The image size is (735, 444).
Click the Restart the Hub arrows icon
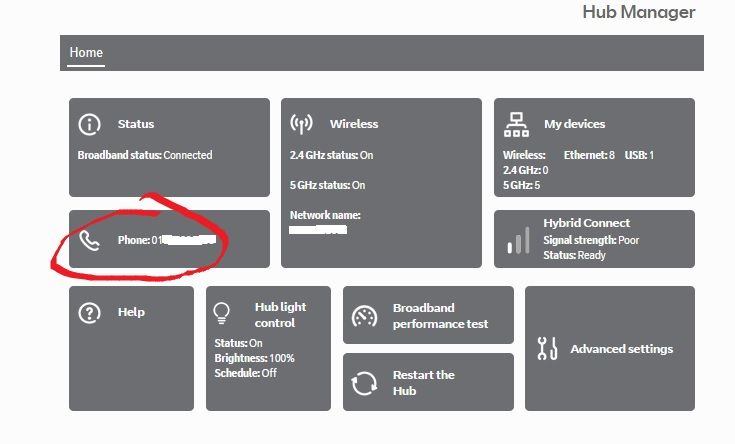coord(365,383)
